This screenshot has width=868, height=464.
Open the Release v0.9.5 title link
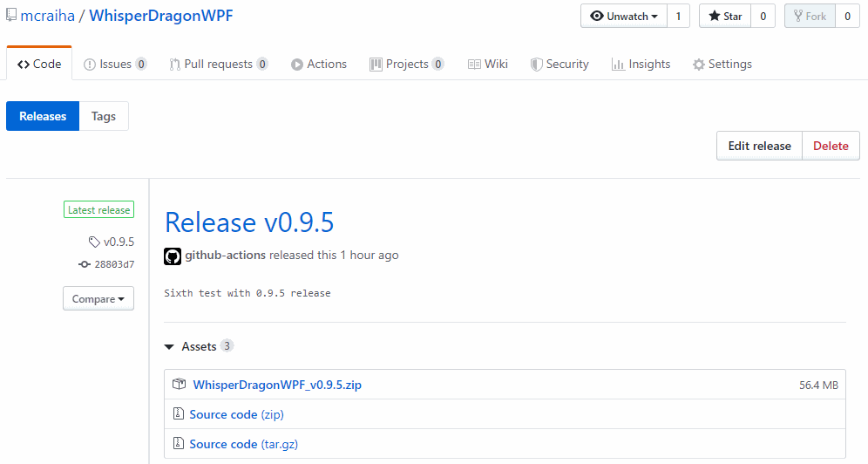tap(249, 222)
